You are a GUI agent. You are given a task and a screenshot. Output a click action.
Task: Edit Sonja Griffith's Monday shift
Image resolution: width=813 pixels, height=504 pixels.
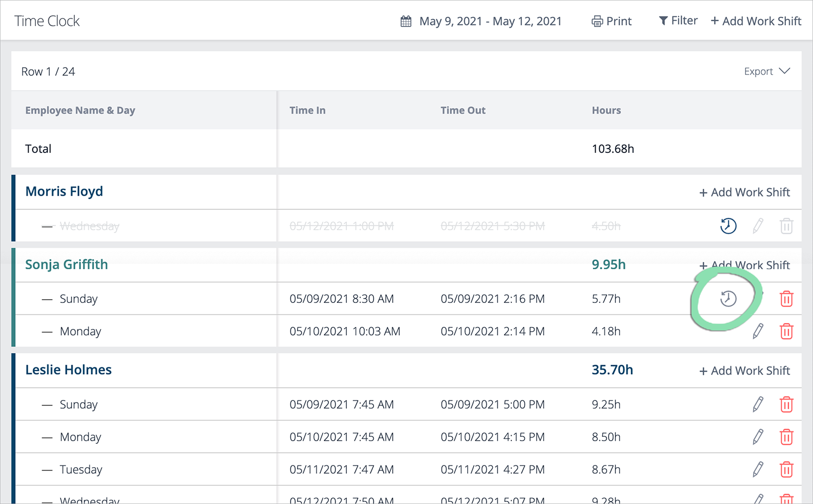pos(758,331)
